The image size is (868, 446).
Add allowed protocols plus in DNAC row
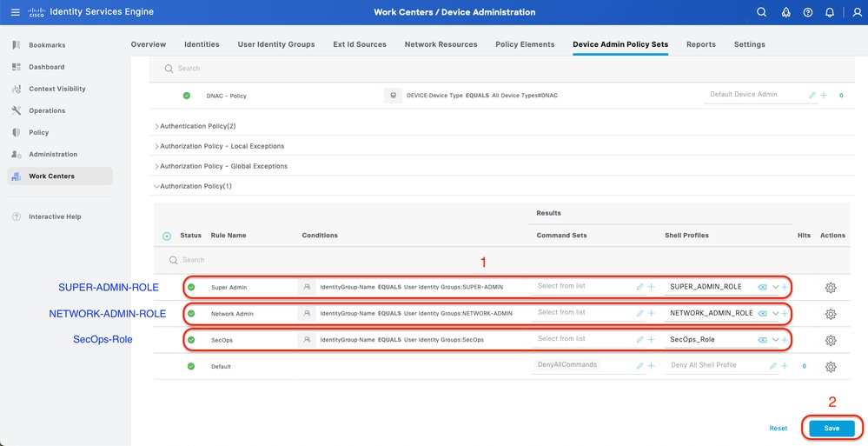click(824, 96)
